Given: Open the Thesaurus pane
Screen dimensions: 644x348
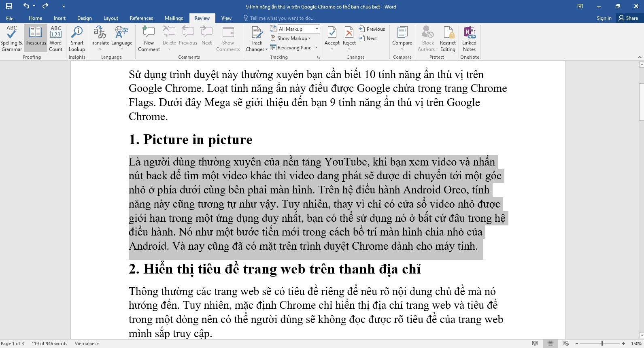Looking at the screenshot, I should (x=35, y=38).
